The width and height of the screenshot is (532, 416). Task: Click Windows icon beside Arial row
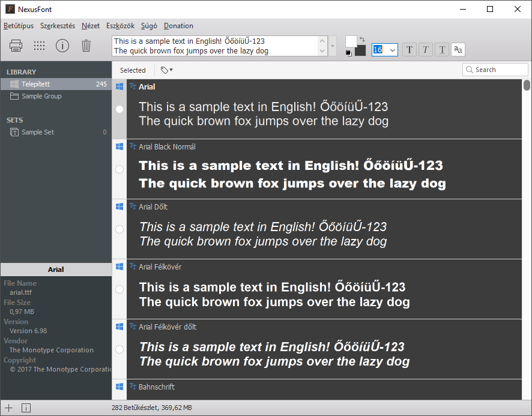pos(119,86)
